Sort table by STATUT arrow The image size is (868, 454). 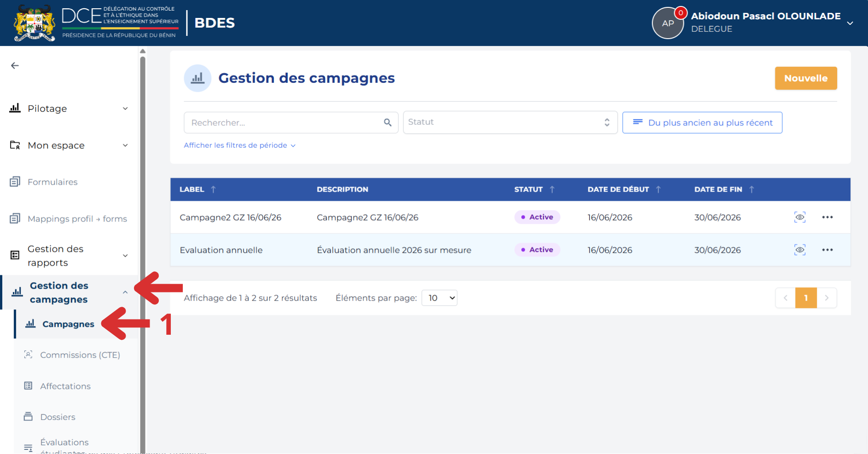tap(552, 189)
